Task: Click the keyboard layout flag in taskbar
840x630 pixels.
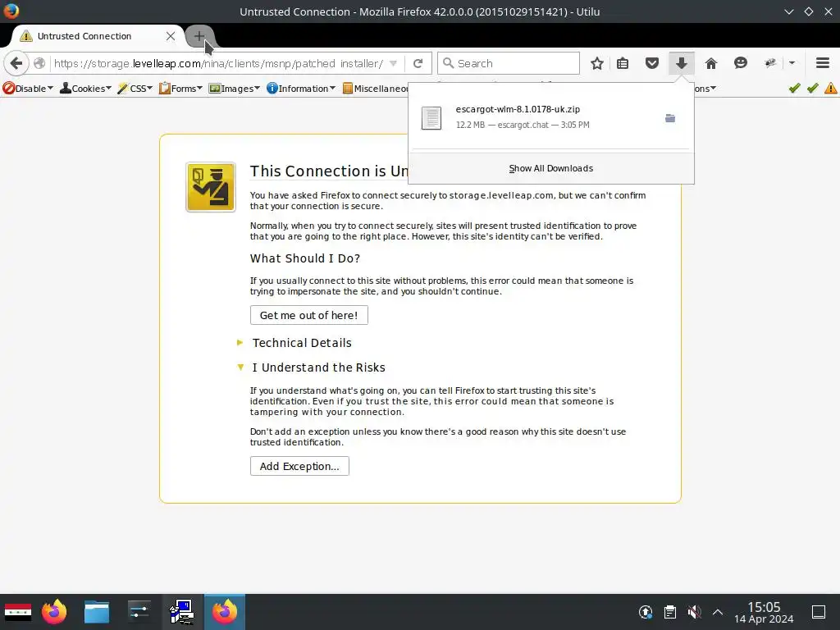Action: coord(18,612)
